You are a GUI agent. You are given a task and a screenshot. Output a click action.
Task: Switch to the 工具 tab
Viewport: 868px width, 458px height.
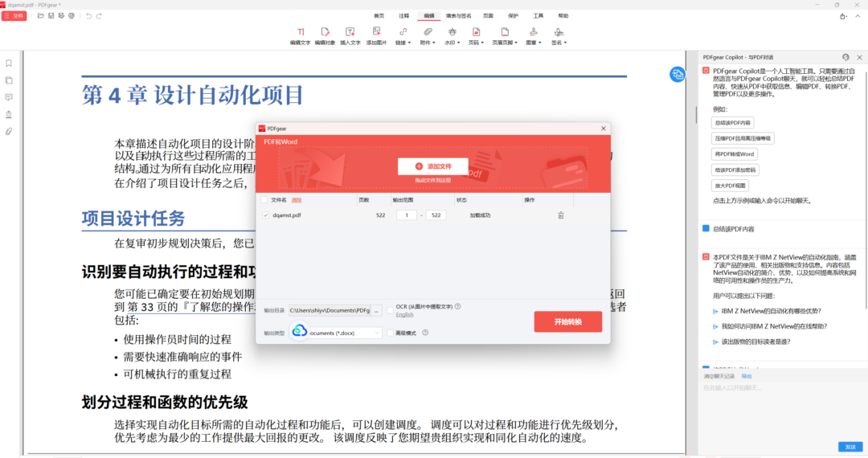click(x=538, y=16)
